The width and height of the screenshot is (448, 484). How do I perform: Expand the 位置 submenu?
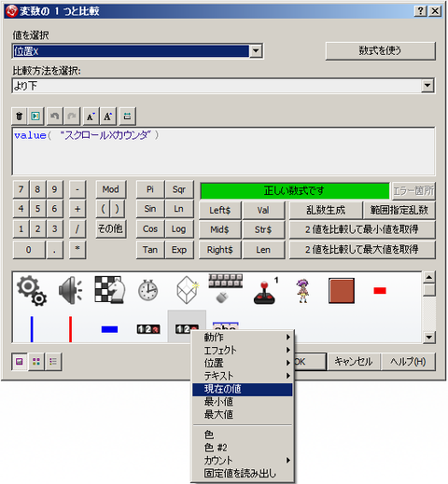(243, 363)
